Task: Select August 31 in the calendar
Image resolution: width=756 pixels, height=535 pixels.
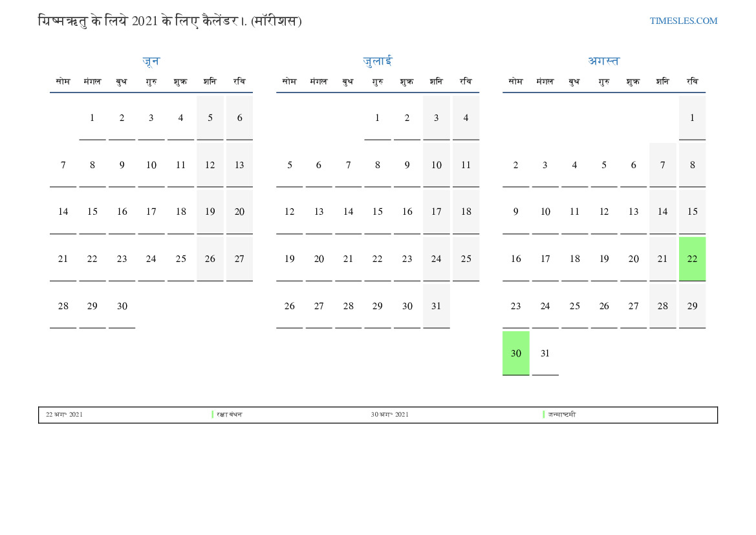Action: pyautogui.click(x=545, y=353)
